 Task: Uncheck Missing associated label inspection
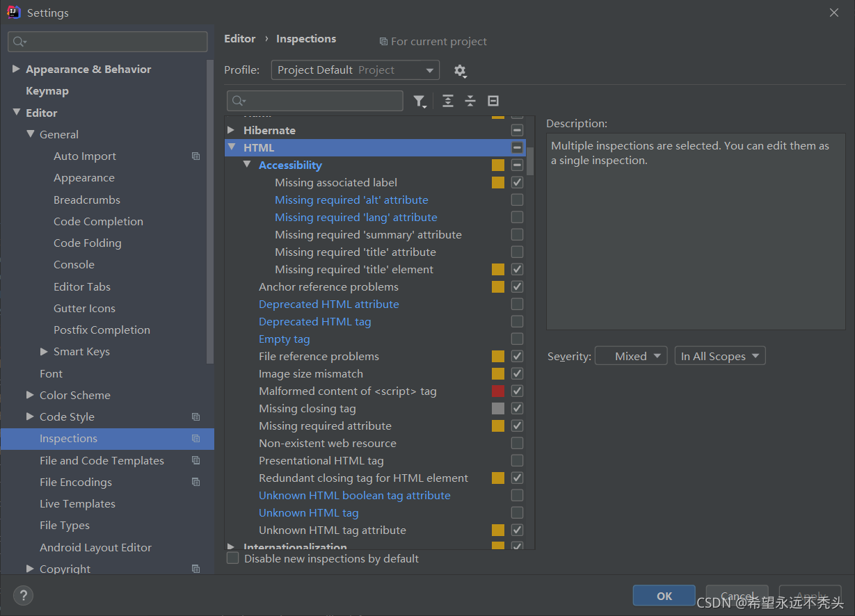pos(517,182)
